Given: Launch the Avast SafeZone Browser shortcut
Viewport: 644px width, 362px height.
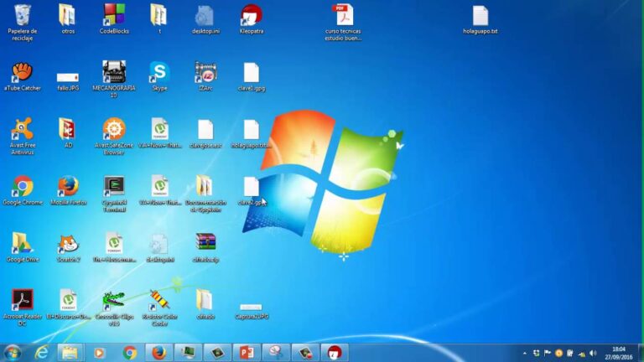Looking at the screenshot, I should 114,137.
